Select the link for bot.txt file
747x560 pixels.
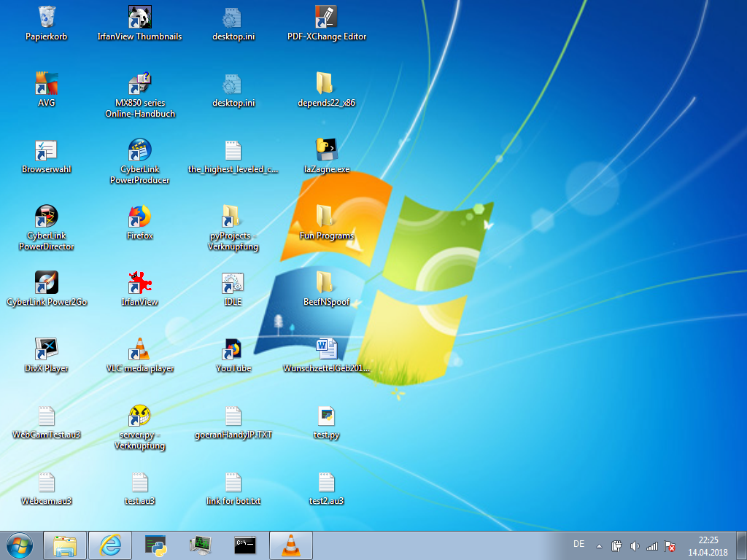tap(233, 488)
